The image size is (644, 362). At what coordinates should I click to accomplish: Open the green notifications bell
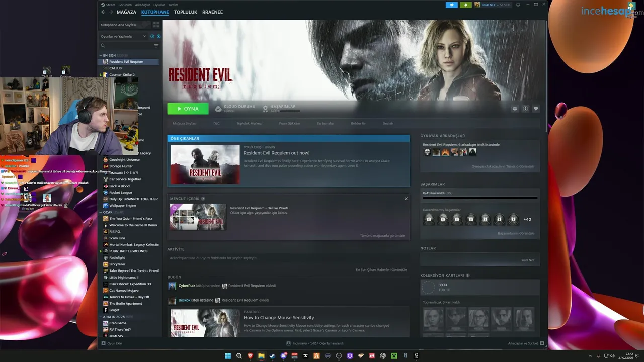pyautogui.click(x=465, y=5)
